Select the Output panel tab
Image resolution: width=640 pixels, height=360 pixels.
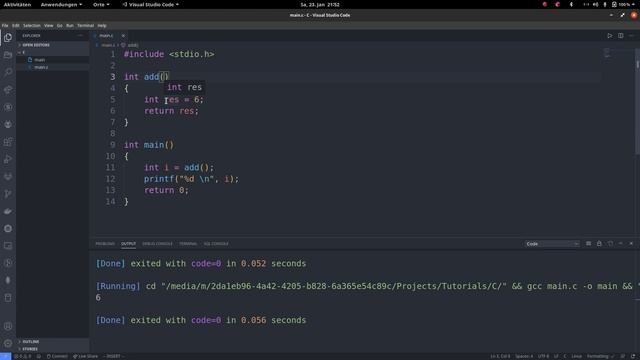point(128,244)
